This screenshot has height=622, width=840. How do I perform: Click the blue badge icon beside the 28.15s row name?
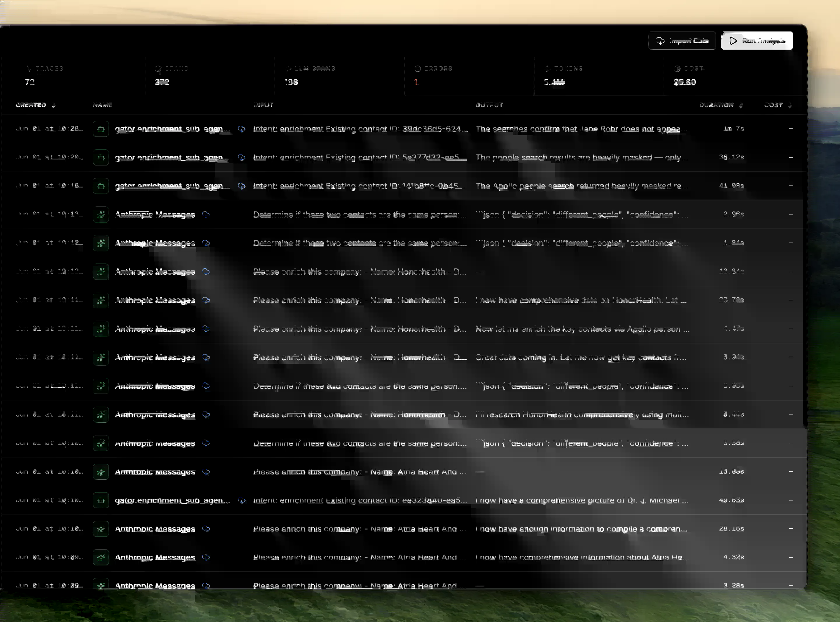tap(206, 529)
